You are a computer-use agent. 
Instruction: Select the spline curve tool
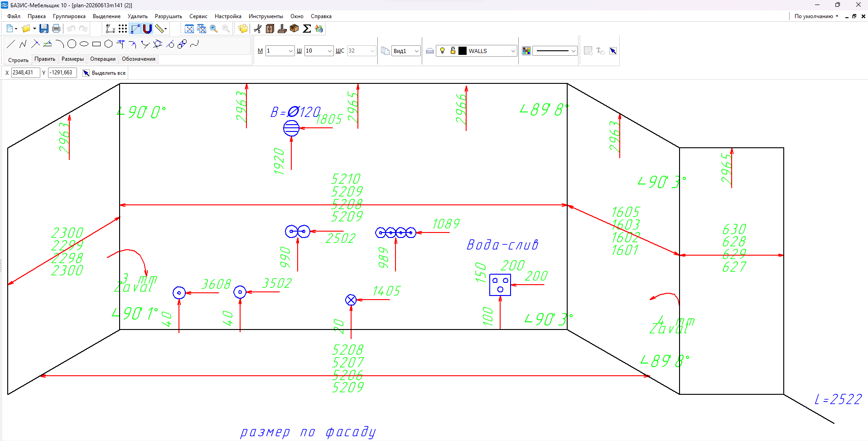(x=194, y=44)
